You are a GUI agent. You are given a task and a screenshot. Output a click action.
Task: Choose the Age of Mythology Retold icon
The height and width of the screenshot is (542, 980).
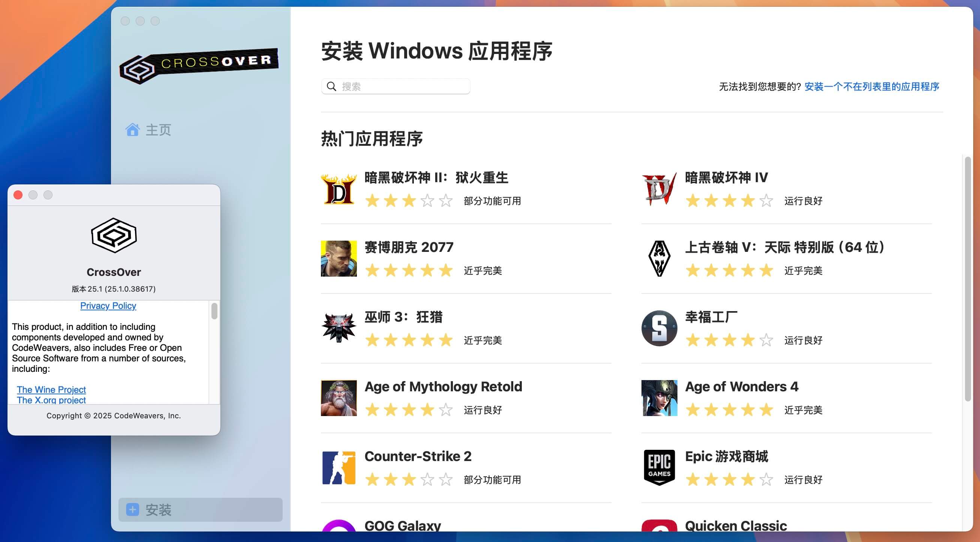click(x=339, y=398)
